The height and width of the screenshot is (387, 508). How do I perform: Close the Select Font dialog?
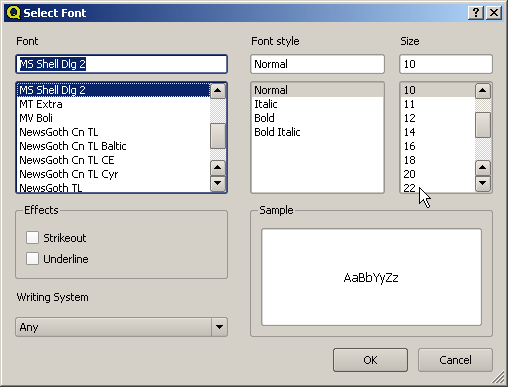494,13
